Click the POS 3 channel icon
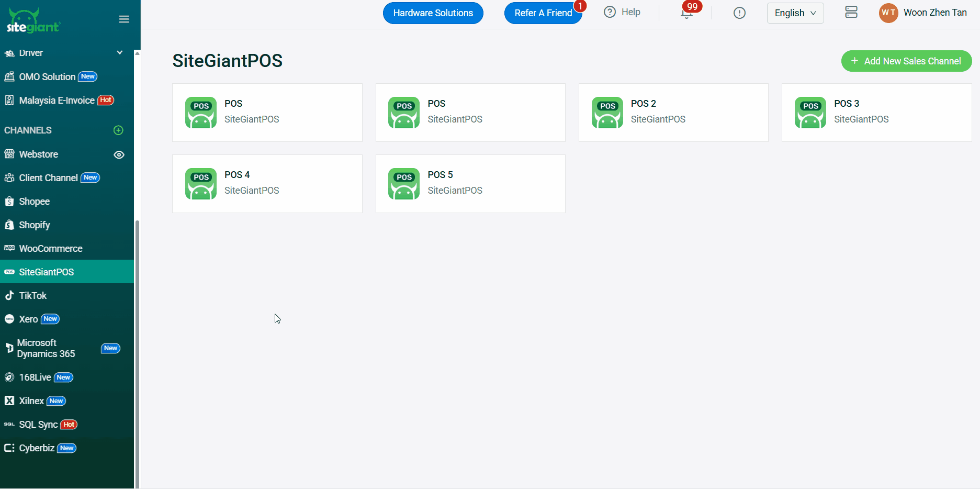Screen dimensions: 980x489 [x=810, y=113]
